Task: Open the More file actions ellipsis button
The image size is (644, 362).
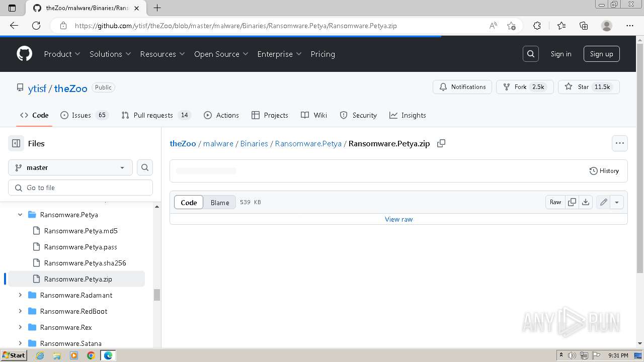Action: [620, 143]
